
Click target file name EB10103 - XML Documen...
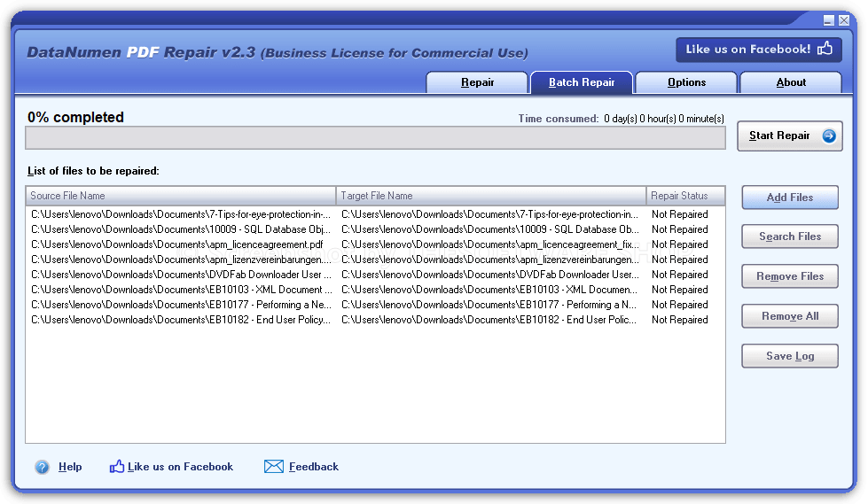[489, 290]
